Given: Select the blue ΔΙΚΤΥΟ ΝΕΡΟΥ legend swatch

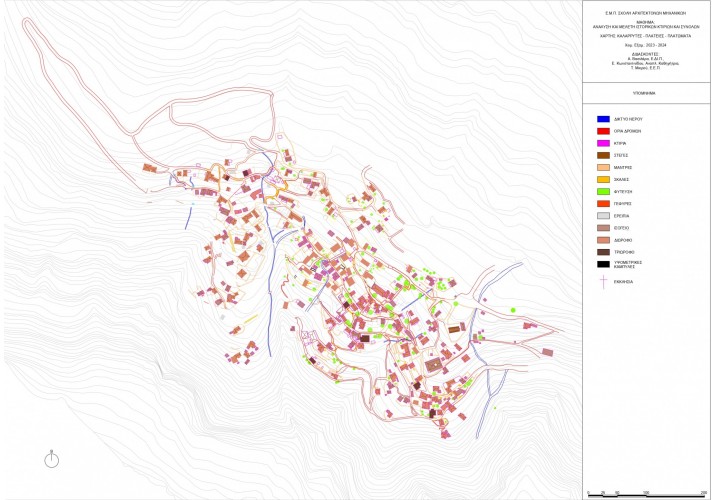Looking at the screenshot, I should (x=603, y=119).
